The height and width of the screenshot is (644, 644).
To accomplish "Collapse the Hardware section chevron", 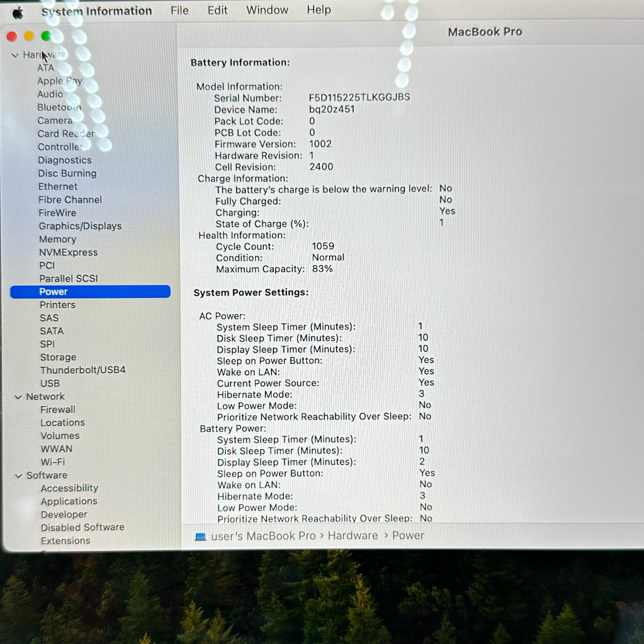I will click(15, 55).
